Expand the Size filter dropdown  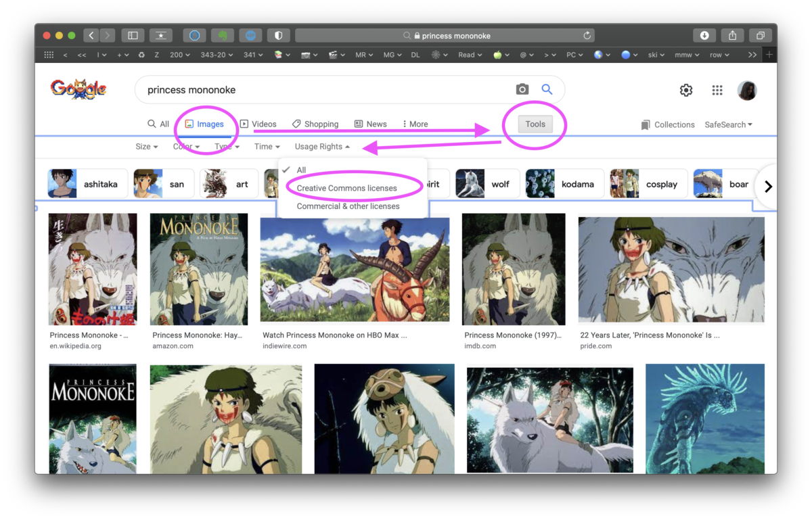tap(146, 147)
